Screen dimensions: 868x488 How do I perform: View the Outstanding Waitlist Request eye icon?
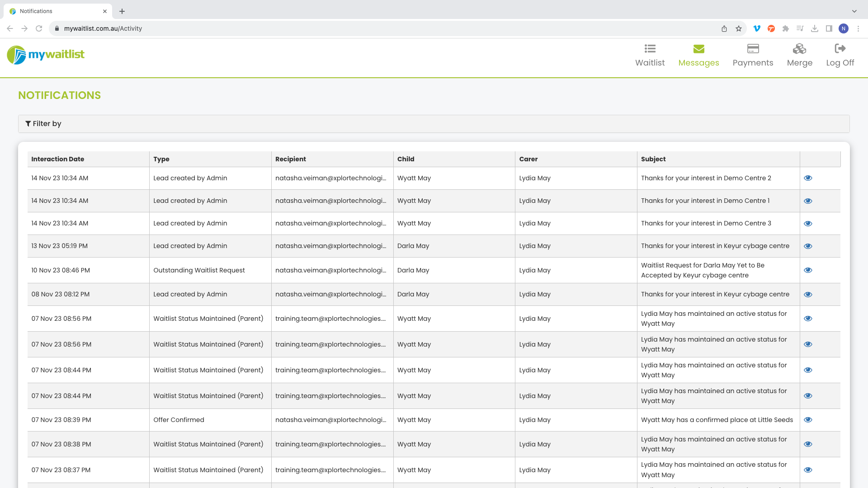point(808,270)
